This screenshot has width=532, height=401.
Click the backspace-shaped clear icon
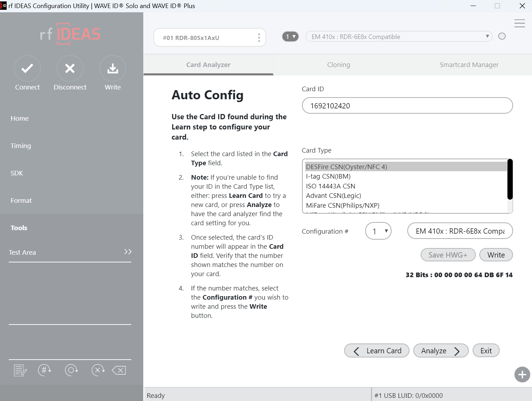point(119,370)
